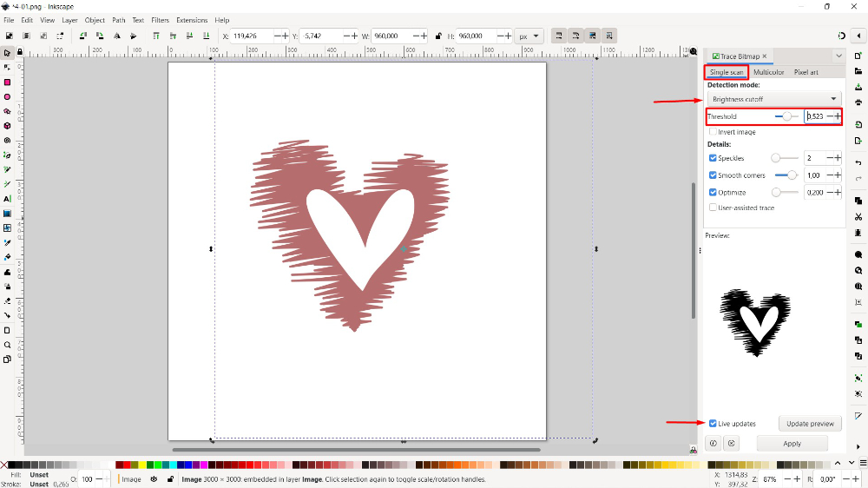Uncheck the Speckles checkbox
The width and height of the screenshot is (868, 488).
713,158
